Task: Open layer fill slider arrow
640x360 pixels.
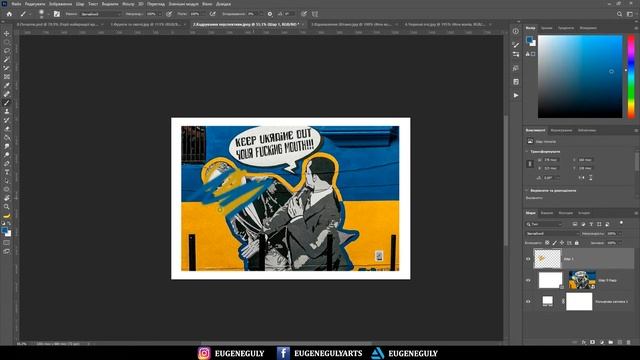Action: [620, 243]
